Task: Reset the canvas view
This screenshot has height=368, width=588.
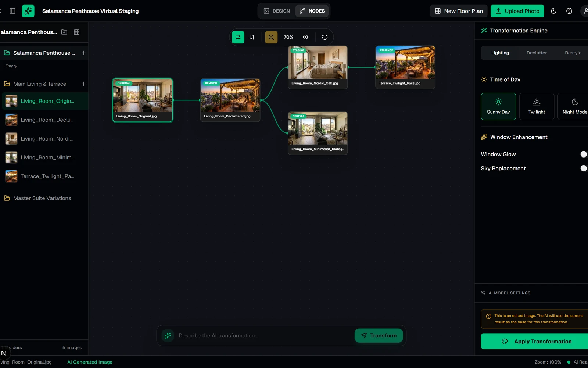Action: pos(325,37)
